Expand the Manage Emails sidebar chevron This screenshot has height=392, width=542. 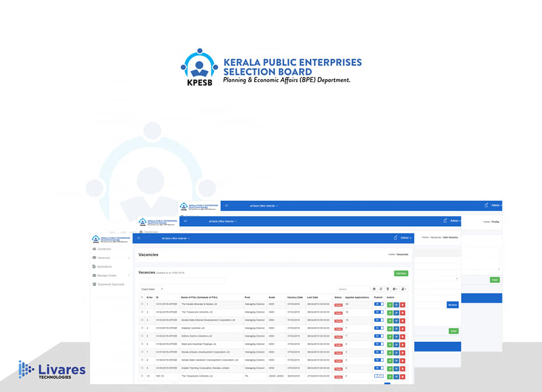point(129,276)
